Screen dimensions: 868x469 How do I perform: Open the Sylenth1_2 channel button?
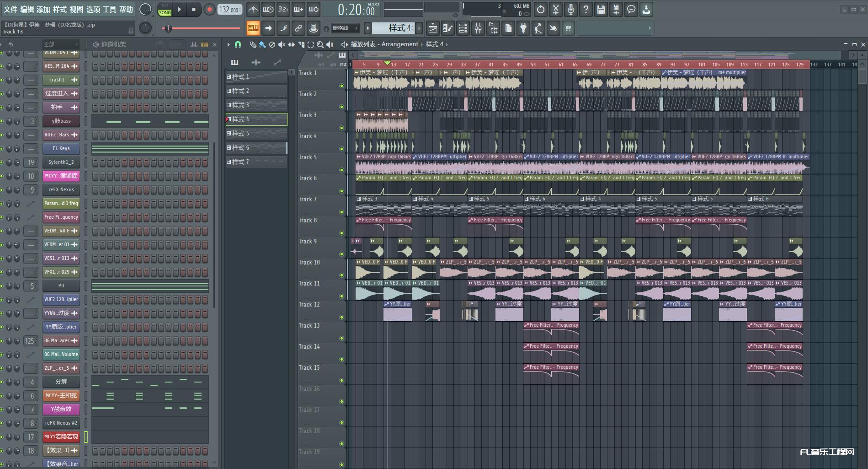tap(61, 162)
